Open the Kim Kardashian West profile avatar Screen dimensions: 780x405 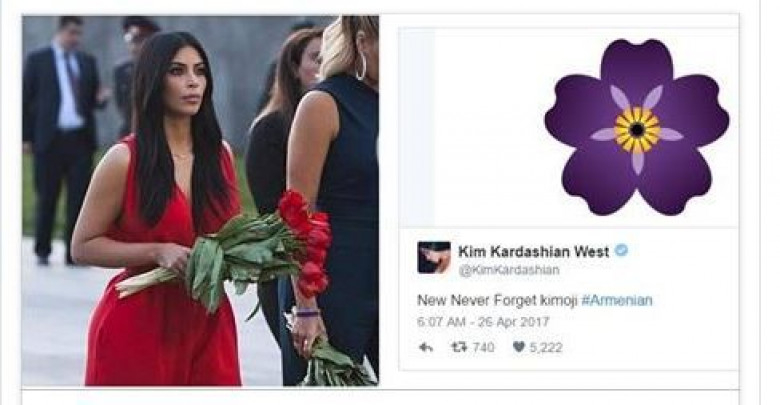[434, 257]
